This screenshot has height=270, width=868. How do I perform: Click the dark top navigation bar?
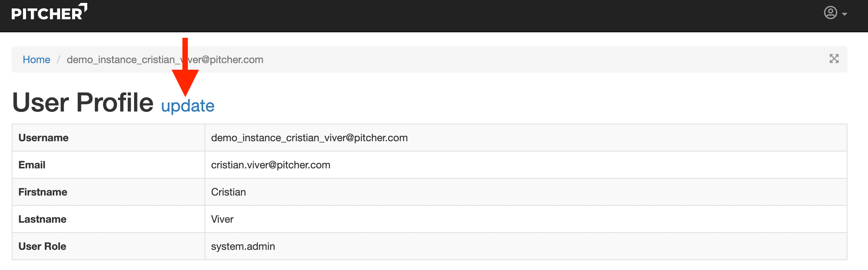440,15
